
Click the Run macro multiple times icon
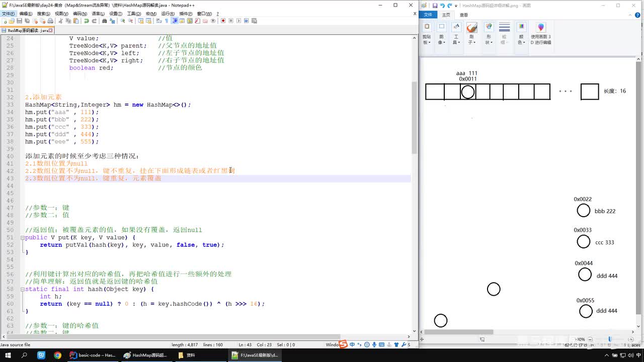point(246,21)
